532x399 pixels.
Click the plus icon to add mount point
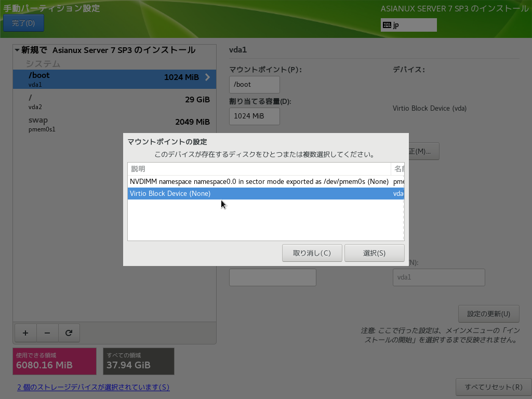point(25,333)
